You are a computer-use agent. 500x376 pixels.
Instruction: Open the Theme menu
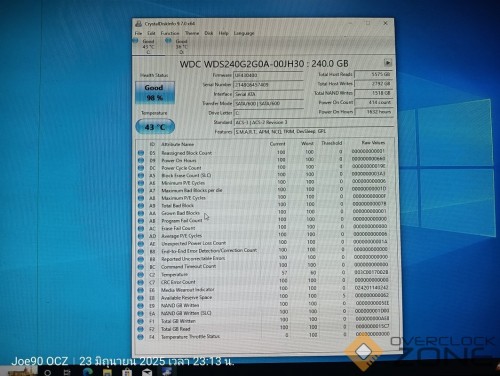(192, 33)
